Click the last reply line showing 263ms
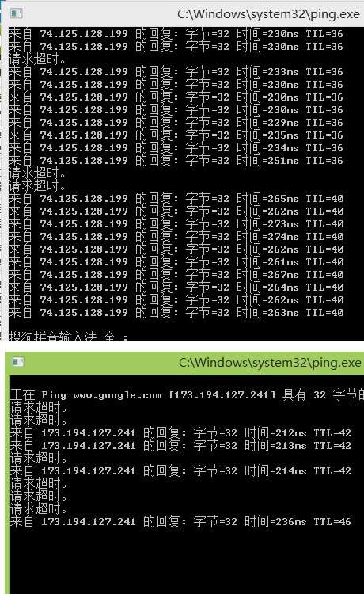The height and width of the screenshot is (594, 364). 176,313
